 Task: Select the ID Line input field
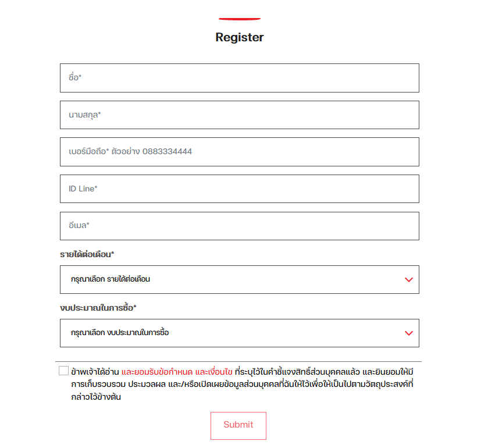pyautogui.click(x=239, y=189)
